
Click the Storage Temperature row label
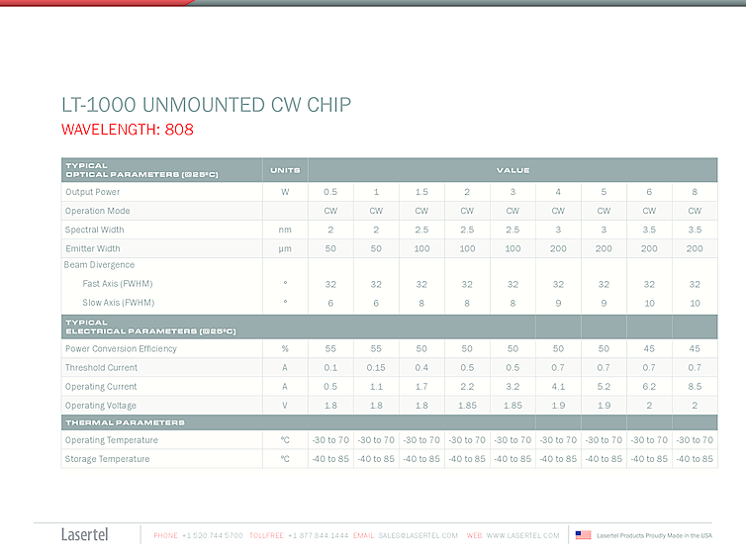click(107, 459)
